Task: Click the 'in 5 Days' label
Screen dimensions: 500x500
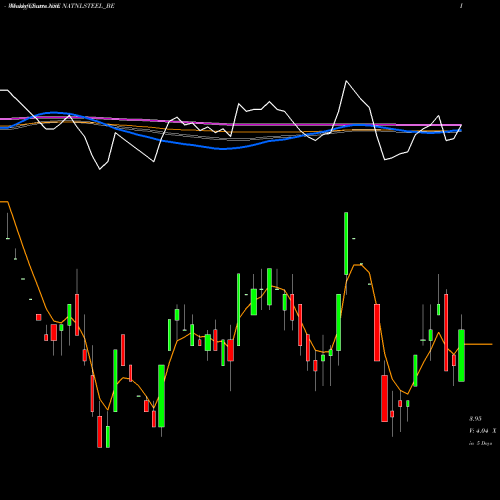Action: coord(480,443)
